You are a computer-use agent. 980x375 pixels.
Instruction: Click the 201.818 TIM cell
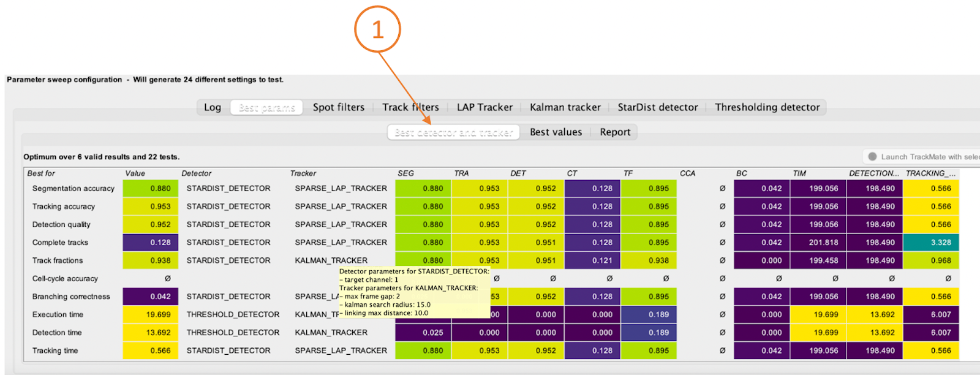pyautogui.click(x=818, y=243)
